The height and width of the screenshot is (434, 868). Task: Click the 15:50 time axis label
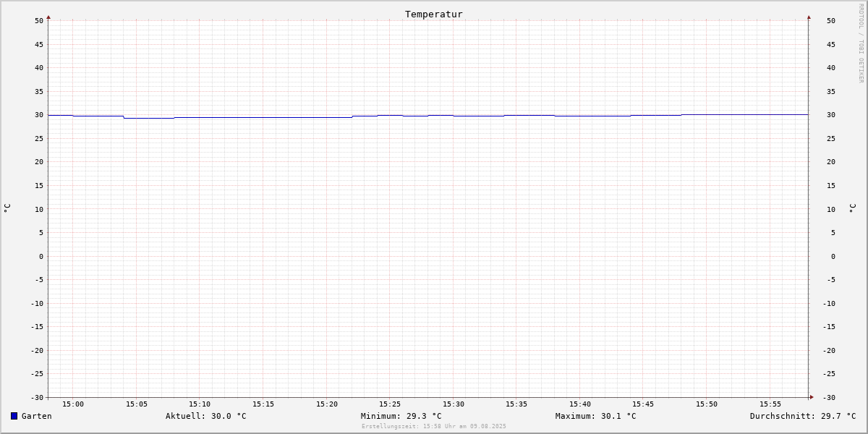click(x=707, y=404)
